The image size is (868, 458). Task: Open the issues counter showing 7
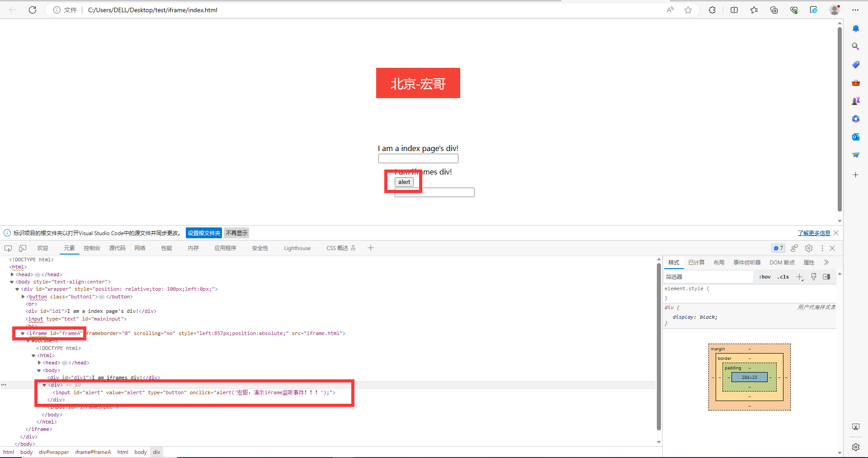coord(778,248)
